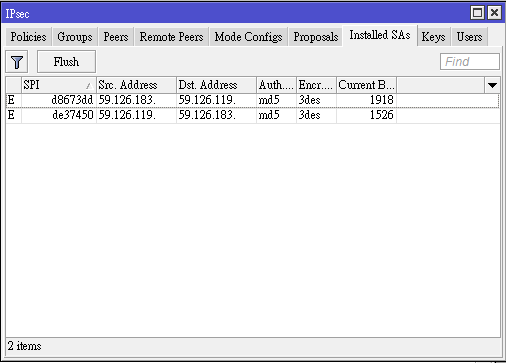Screen dimensions: 506x363
Task: Open the Keys tab
Action: (x=433, y=37)
